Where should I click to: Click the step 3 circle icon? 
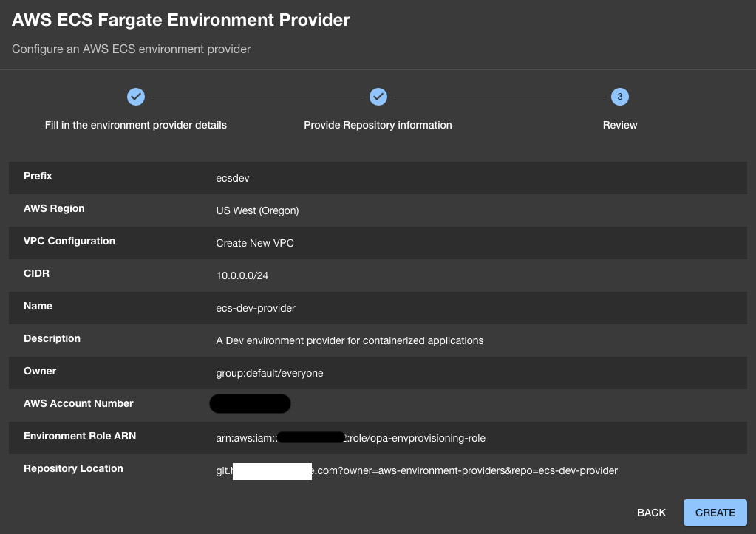[620, 97]
